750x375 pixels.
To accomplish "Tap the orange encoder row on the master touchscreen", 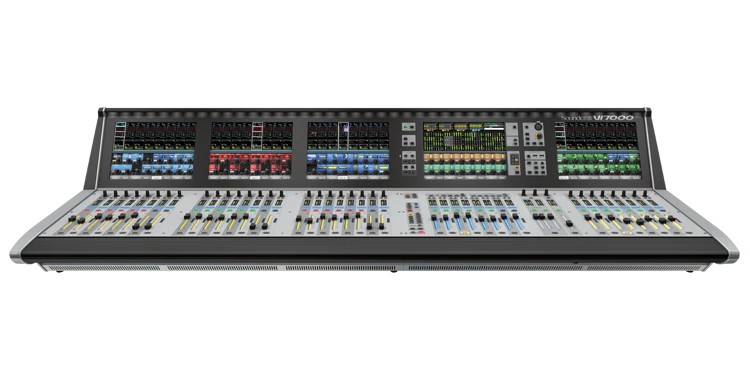I will [x=464, y=157].
